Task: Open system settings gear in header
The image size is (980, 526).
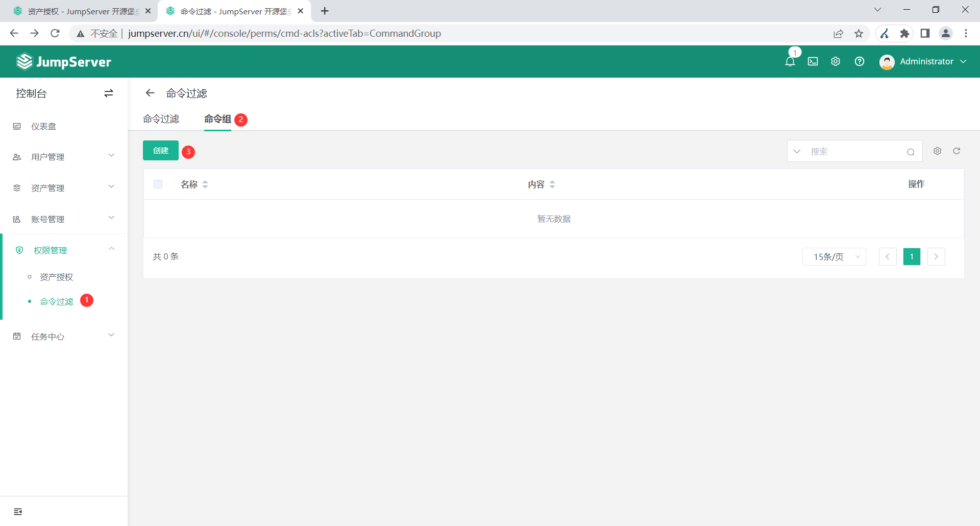Action: tap(836, 61)
